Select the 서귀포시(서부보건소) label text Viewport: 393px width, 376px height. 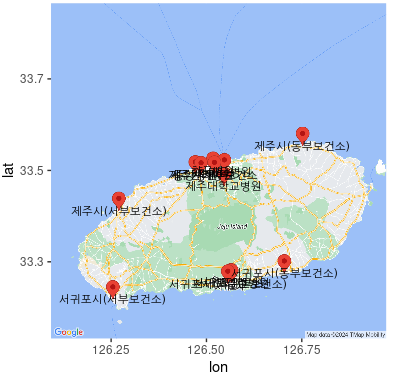113,299
